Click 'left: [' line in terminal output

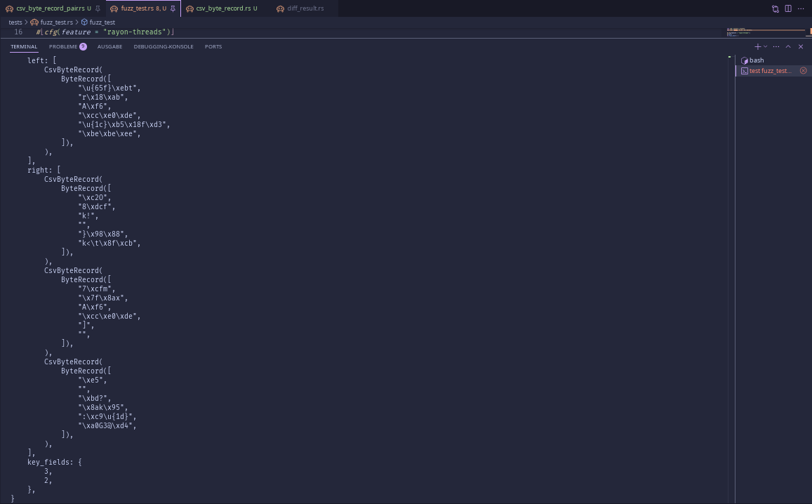coord(41,60)
